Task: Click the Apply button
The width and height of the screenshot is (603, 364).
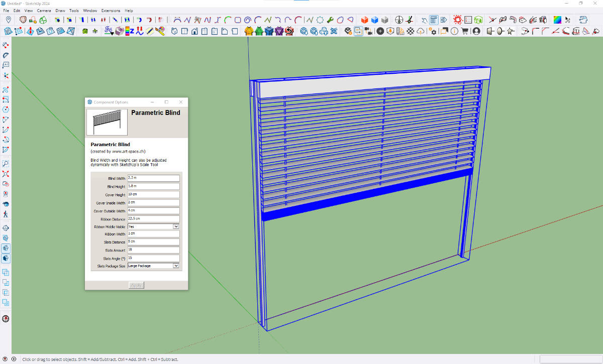Action: (136, 285)
